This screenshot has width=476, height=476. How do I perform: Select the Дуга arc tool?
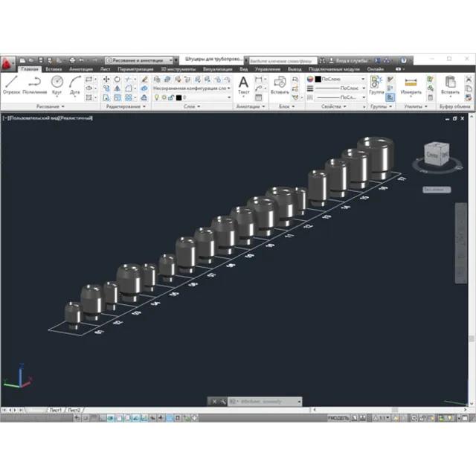[74, 85]
